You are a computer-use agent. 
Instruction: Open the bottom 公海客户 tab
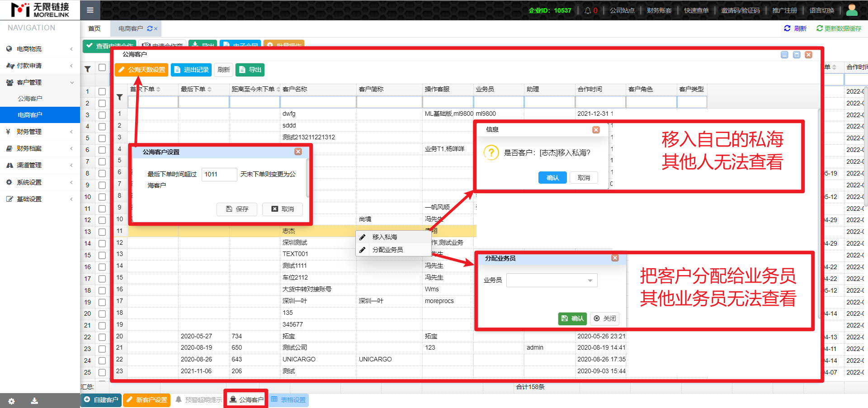(x=246, y=400)
